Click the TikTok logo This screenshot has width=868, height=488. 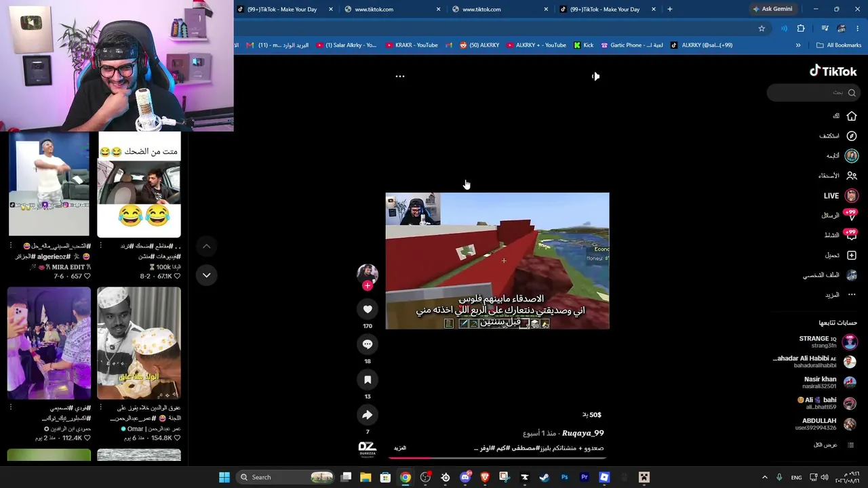[x=833, y=71]
